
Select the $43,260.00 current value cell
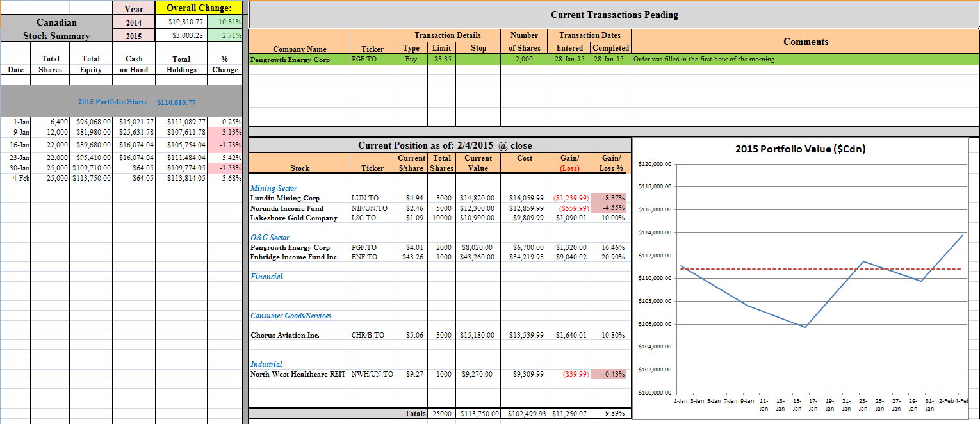coord(478,257)
